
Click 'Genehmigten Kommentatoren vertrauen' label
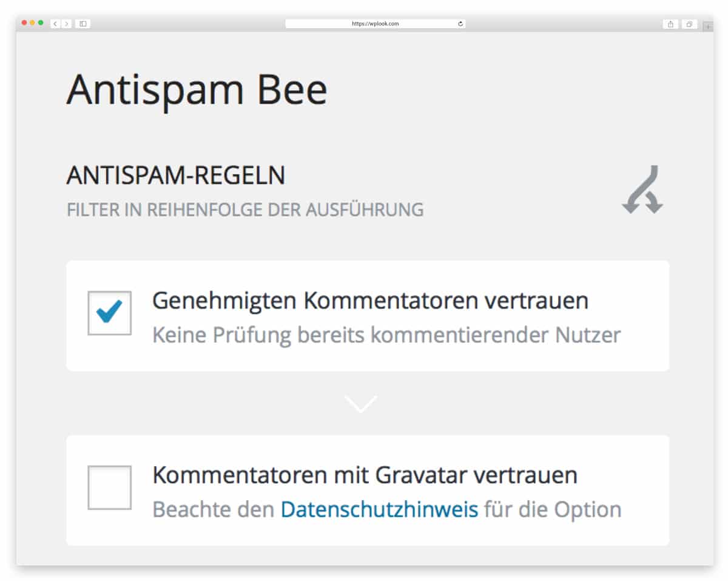370,301
